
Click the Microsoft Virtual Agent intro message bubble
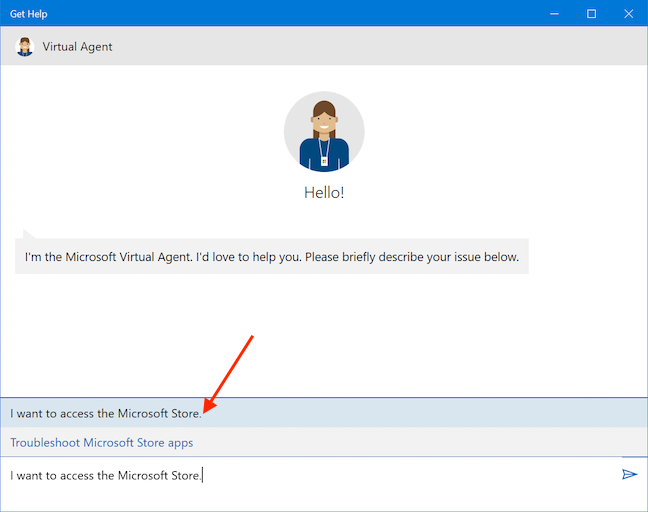[x=272, y=257]
